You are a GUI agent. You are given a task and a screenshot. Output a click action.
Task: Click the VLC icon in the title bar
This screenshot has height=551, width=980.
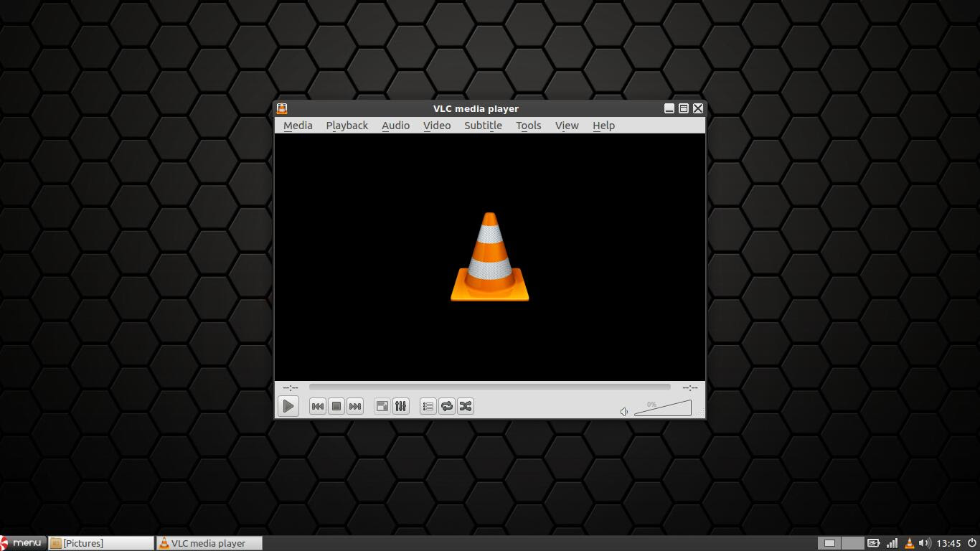click(x=282, y=108)
